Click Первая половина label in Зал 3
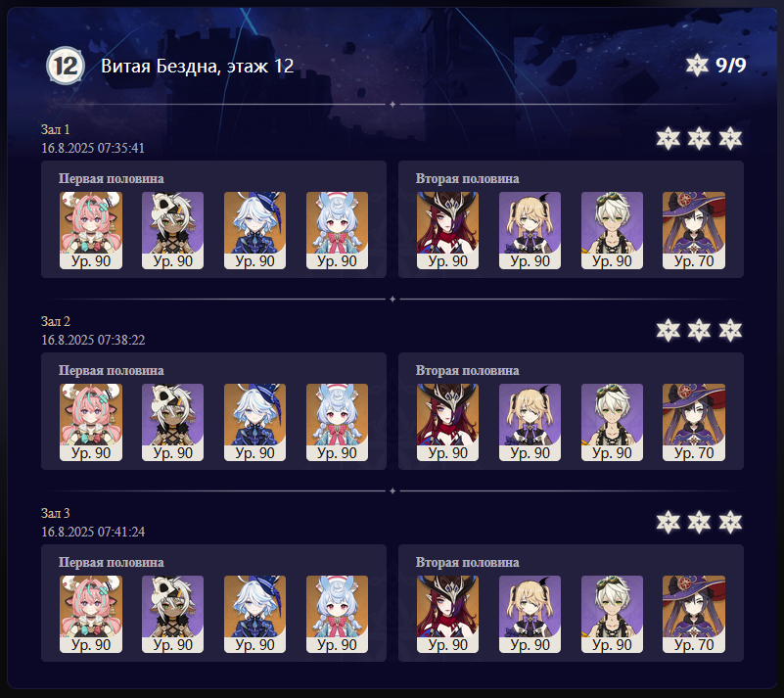 coord(111,563)
